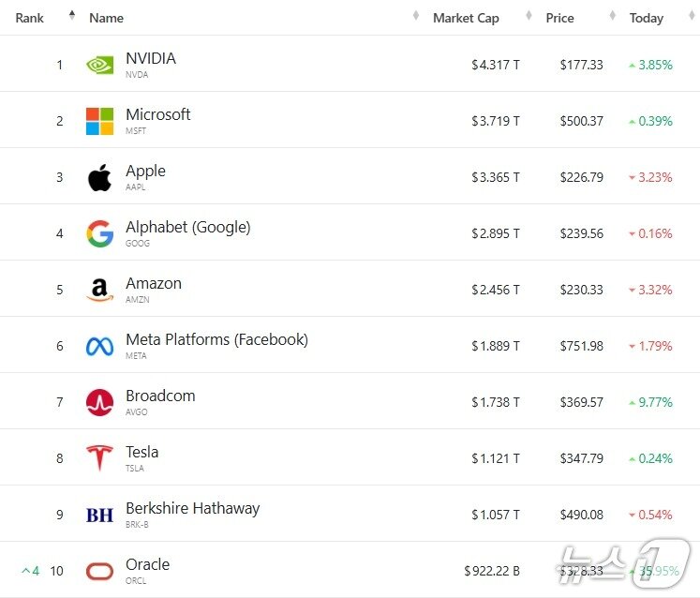Sort table by Rank column
This screenshot has width=700, height=598.
(30, 18)
